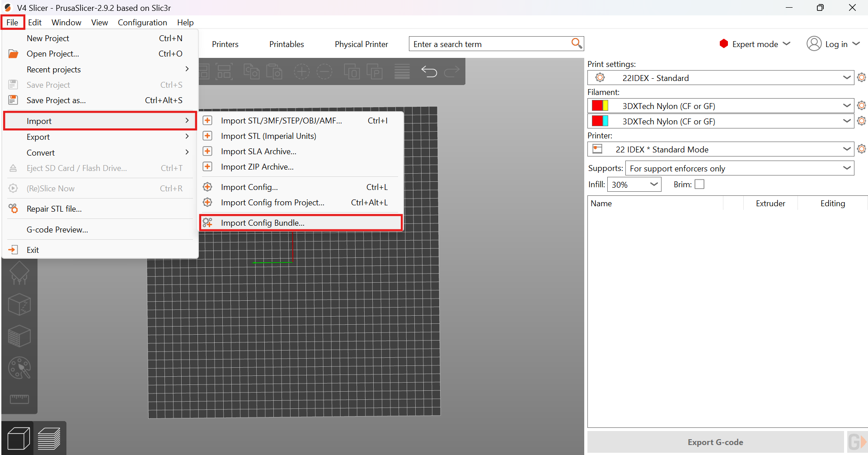The width and height of the screenshot is (868, 455).
Task: Switch to the Printers tab
Action: point(225,44)
